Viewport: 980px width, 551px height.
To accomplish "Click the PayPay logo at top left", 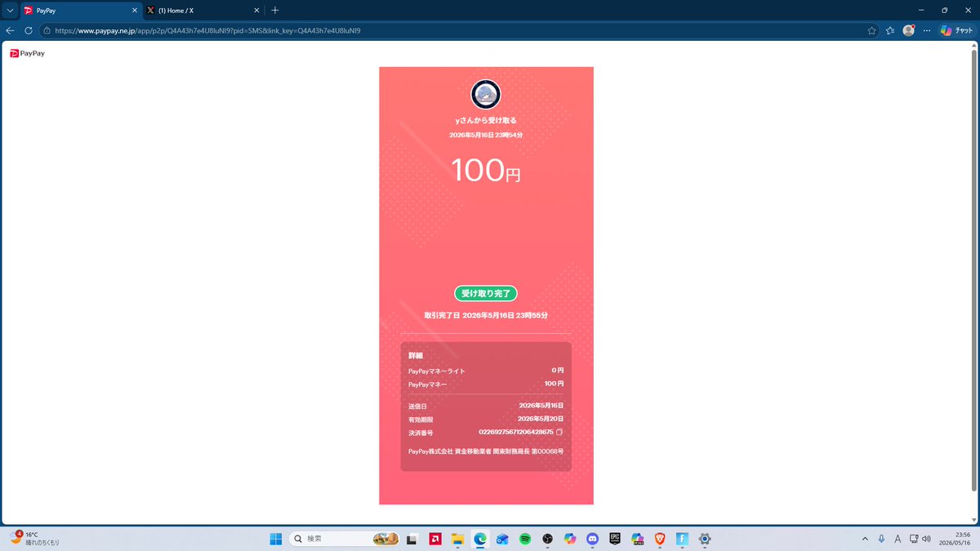I will [x=27, y=53].
